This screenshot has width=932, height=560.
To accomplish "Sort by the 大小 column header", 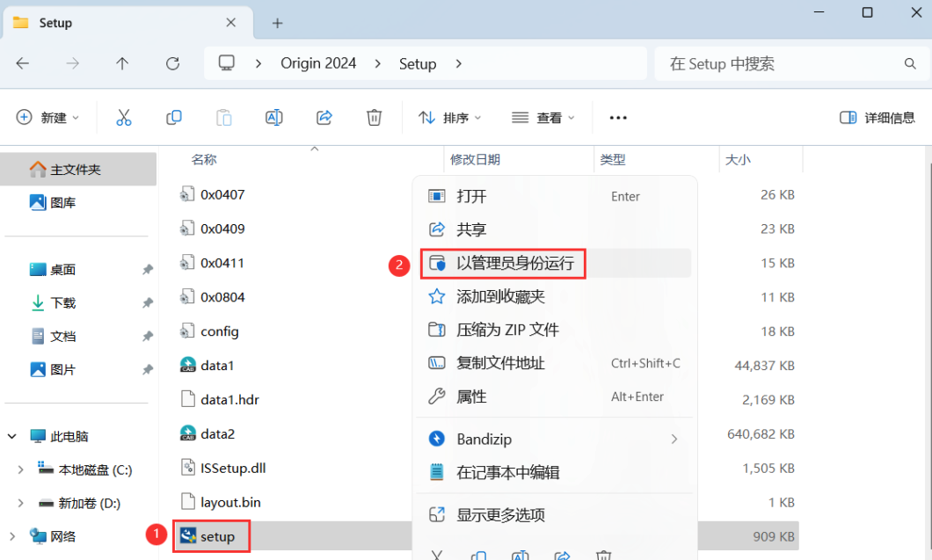I will click(x=738, y=159).
